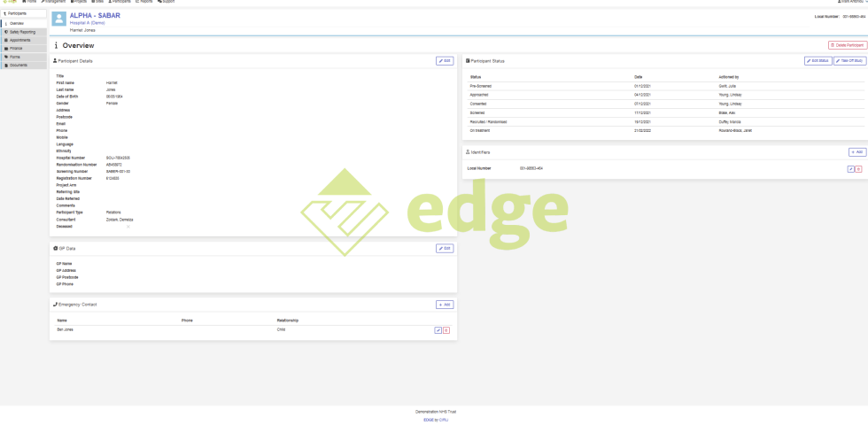Click the Participant Status header icon
Image resolution: width=868 pixels, height=425 pixels.
coord(468,61)
